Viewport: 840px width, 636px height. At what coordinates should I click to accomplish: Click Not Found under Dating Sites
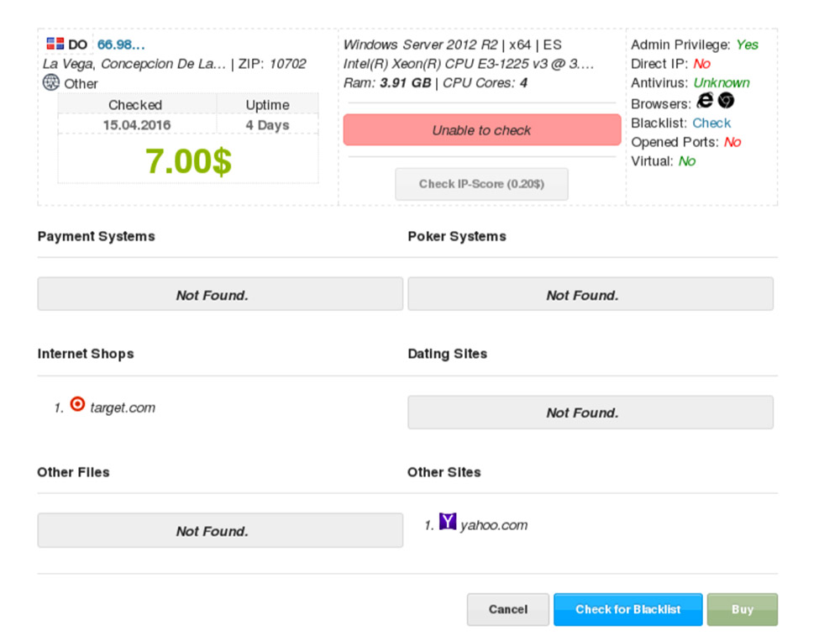(x=591, y=412)
